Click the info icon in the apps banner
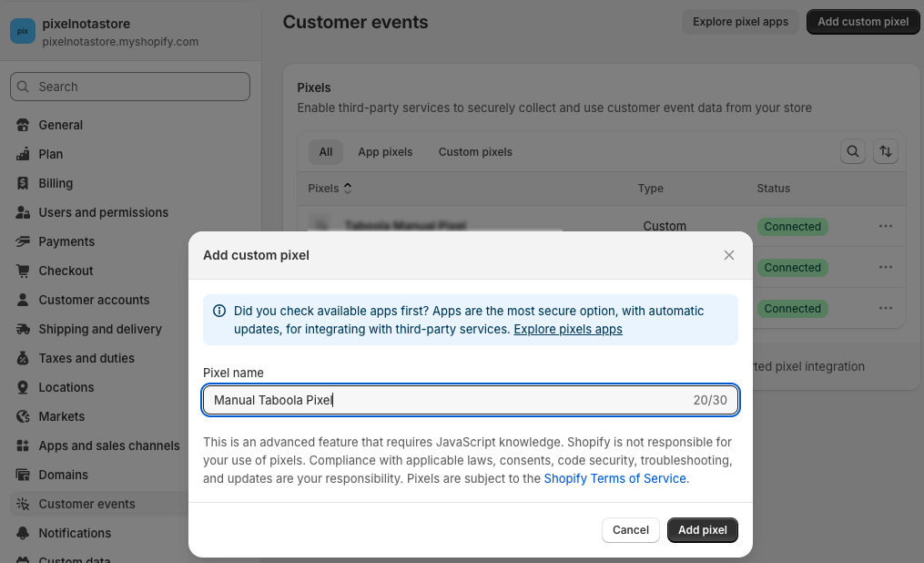The height and width of the screenshot is (563, 924). pyautogui.click(x=219, y=311)
